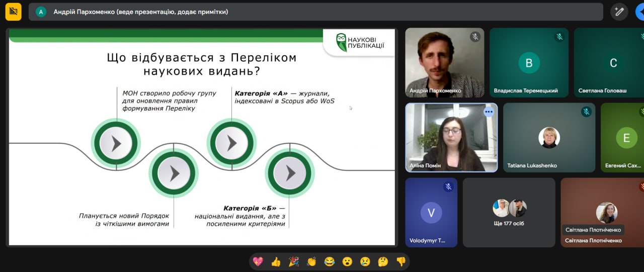
Task: Click name label 'Светлана Головаш'
Action: [603, 90]
